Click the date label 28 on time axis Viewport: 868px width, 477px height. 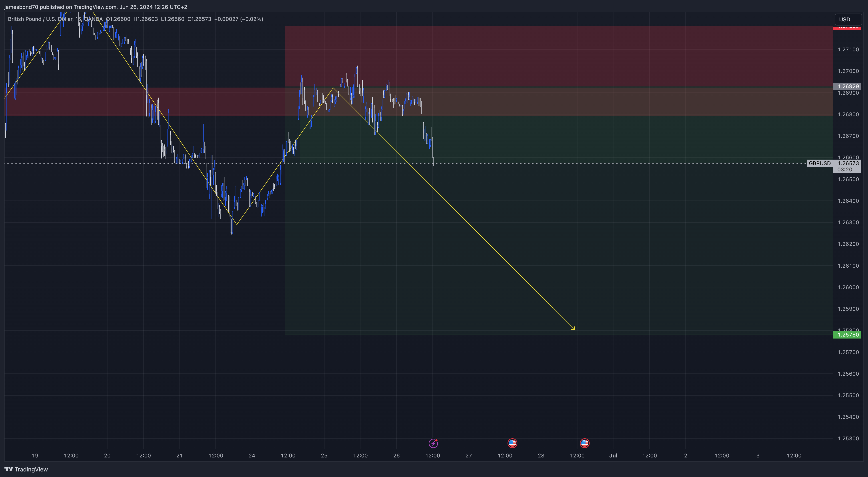tap(541, 455)
